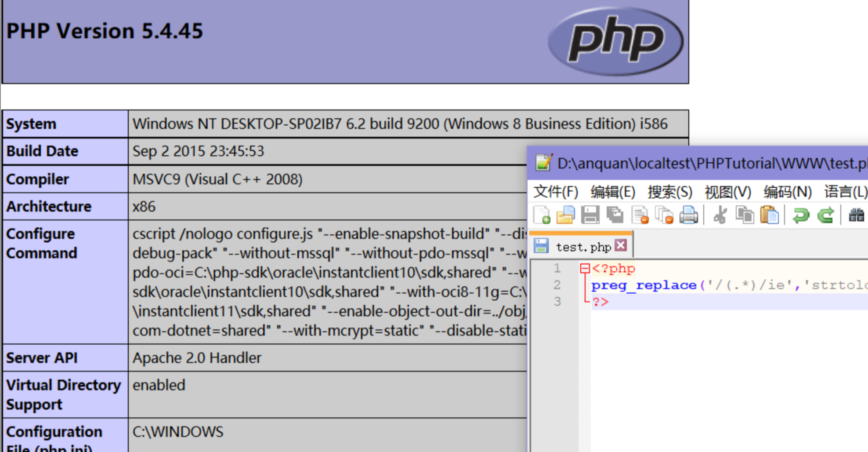Click the 'cscript /nologo configure.js' command text

tap(223, 234)
